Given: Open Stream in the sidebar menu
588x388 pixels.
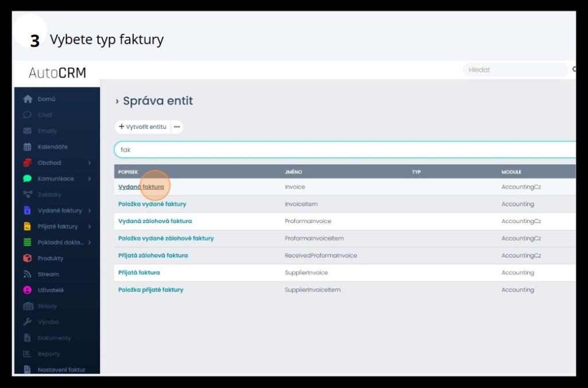Looking at the screenshot, I should (48, 274).
